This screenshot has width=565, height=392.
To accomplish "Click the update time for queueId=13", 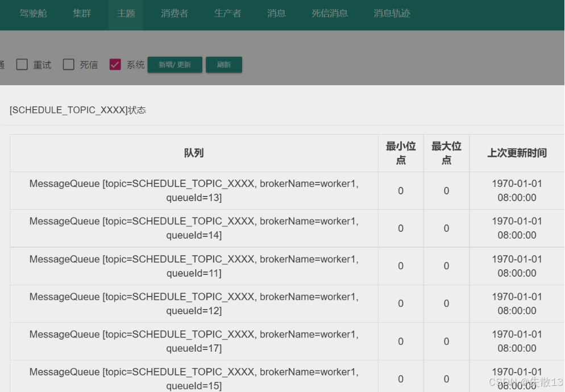I will pos(517,190).
